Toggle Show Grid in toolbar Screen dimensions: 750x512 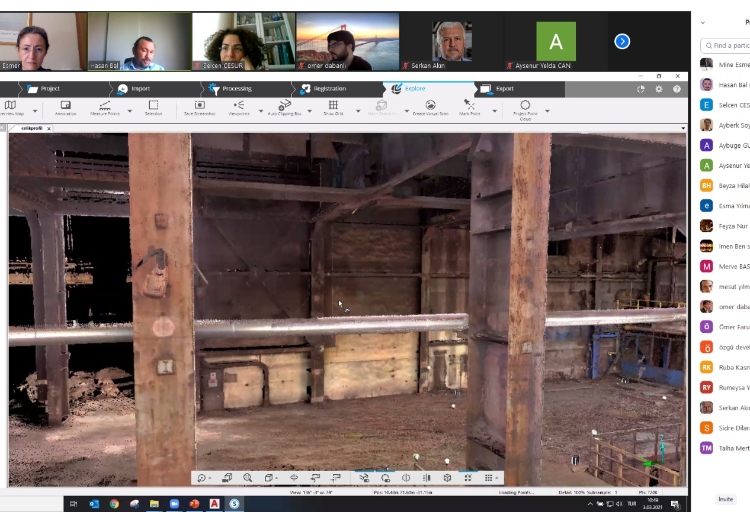(333, 106)
